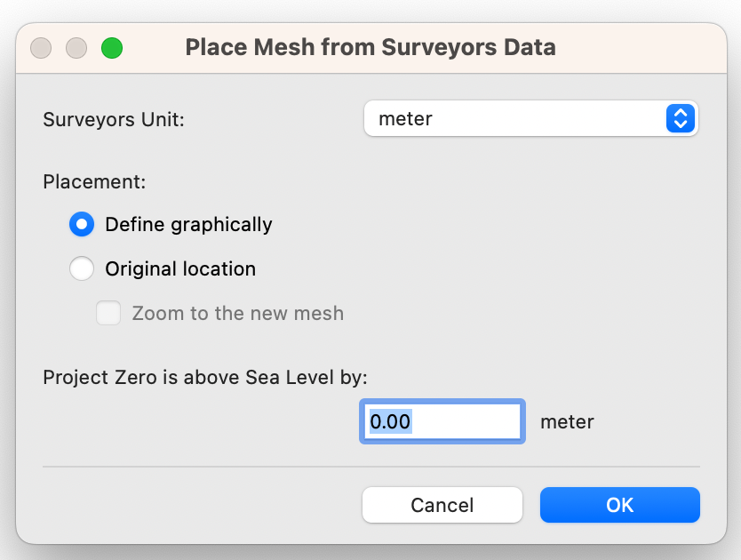Click the gray close window button

pyautogui.click(x=41, y=47)
